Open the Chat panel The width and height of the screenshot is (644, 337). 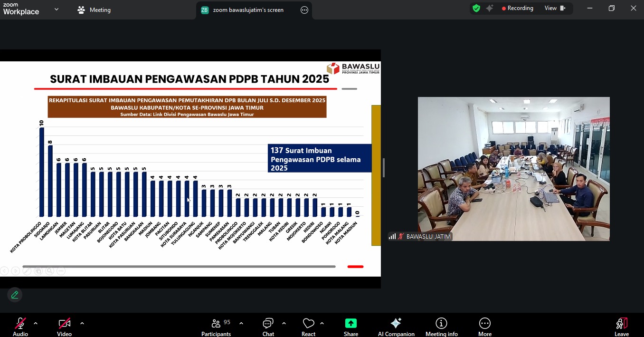268,324
